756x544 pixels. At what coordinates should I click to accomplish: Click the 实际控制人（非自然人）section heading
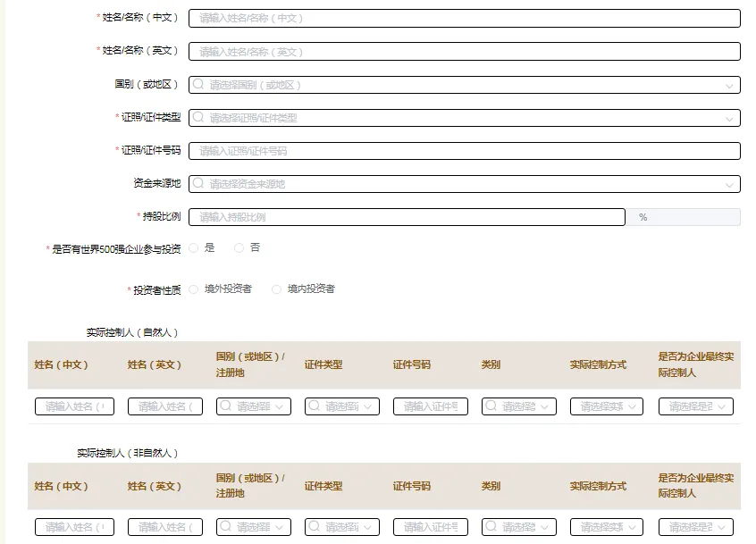pyautogui.click(x=127, y=453)
